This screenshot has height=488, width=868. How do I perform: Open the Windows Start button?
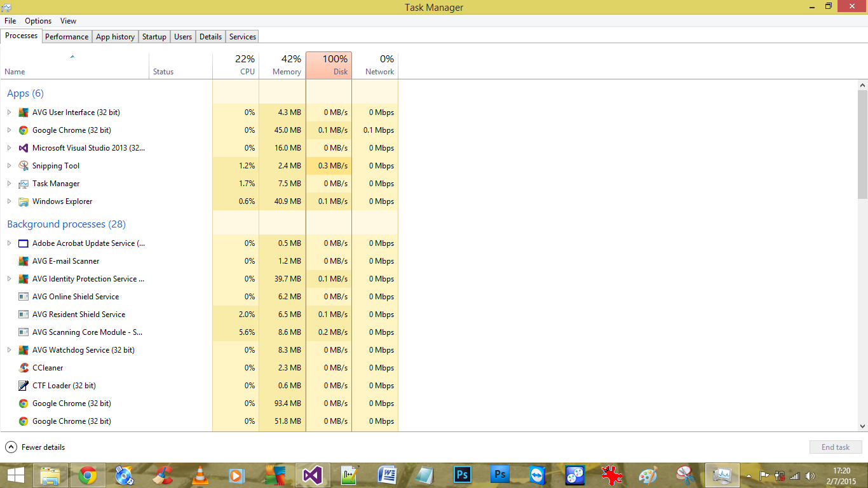pyautogui.click(x=16, y=475)
